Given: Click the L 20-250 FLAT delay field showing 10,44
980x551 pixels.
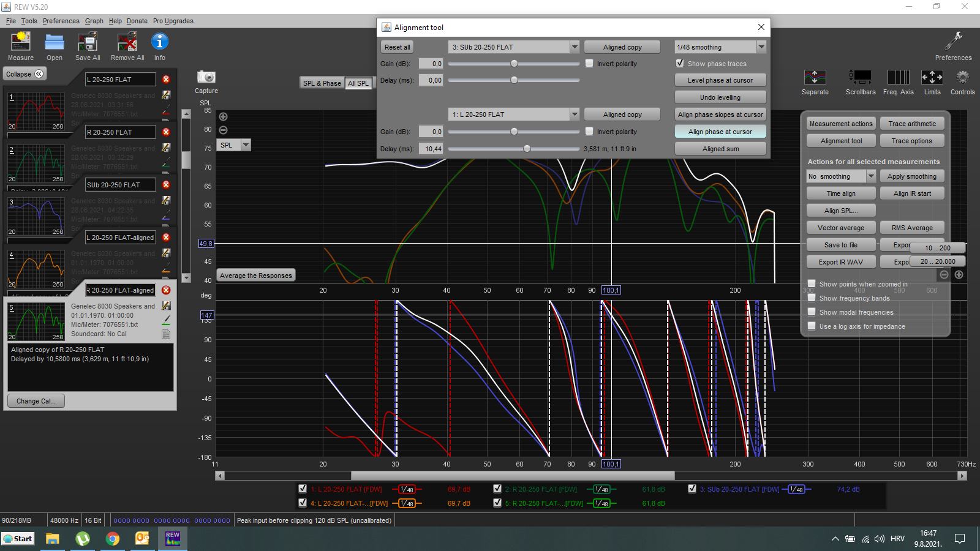Looking at the screenshot, I should (x=431, y=149).
